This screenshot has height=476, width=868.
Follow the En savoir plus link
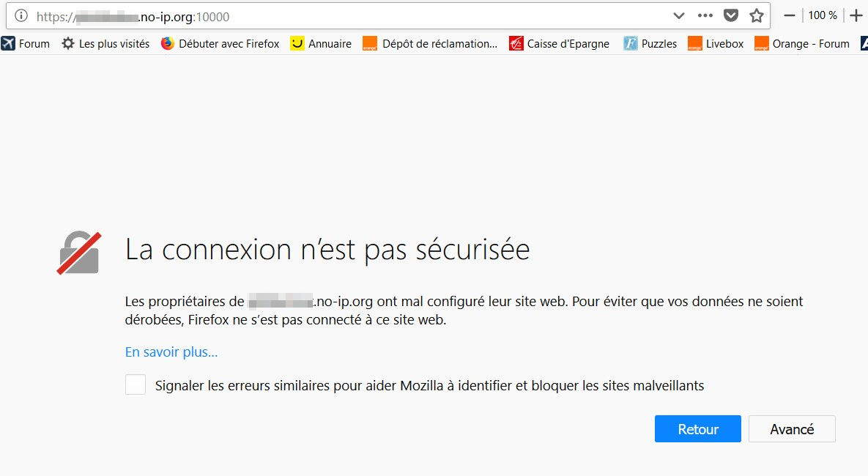171,352
